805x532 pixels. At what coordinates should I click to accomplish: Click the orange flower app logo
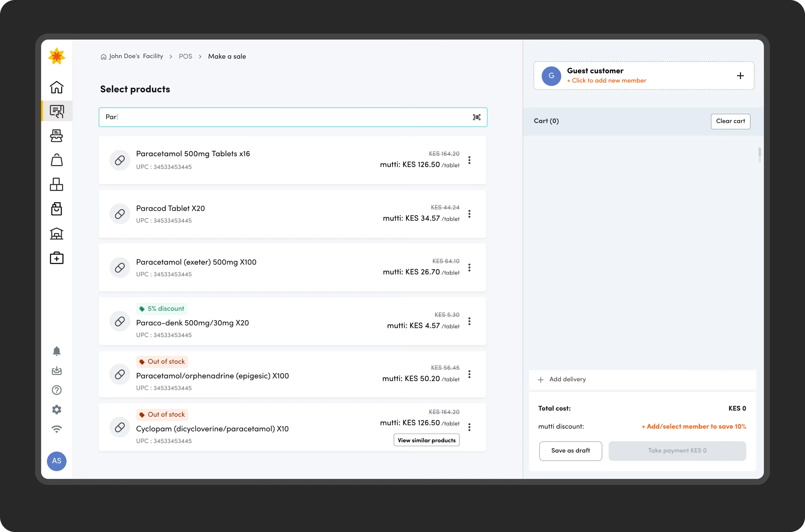57,56
